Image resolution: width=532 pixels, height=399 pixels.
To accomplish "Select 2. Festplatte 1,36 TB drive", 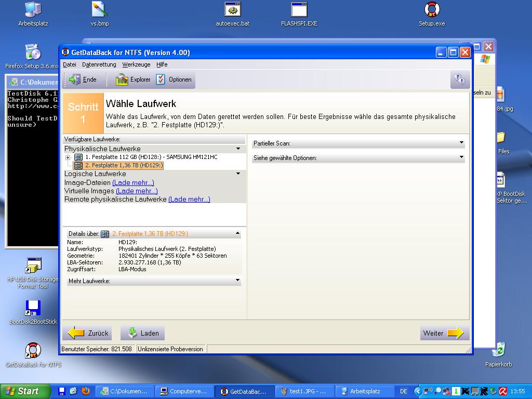I will pyautogui.click(x=124, y=165).
